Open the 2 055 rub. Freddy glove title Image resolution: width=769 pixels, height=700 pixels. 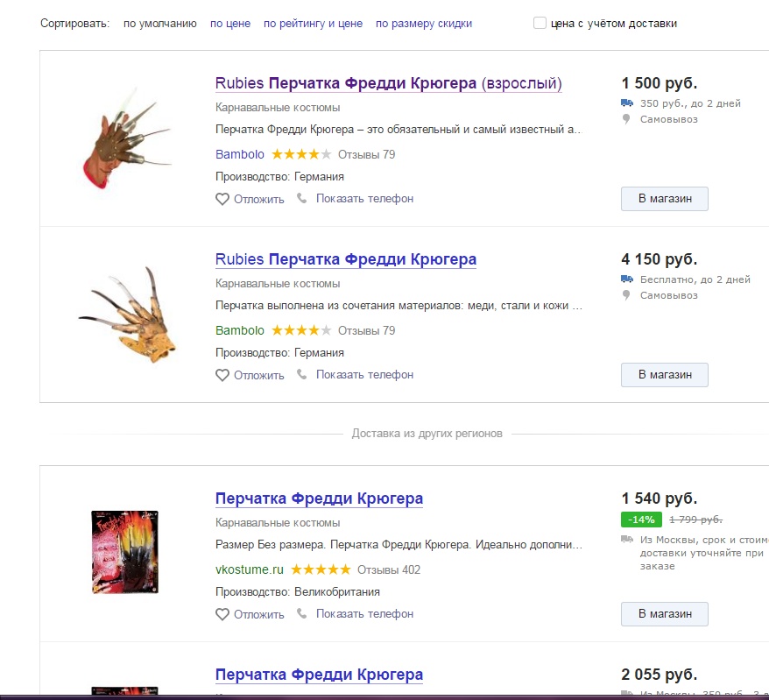pyautogui.click(x=320, y=675)
